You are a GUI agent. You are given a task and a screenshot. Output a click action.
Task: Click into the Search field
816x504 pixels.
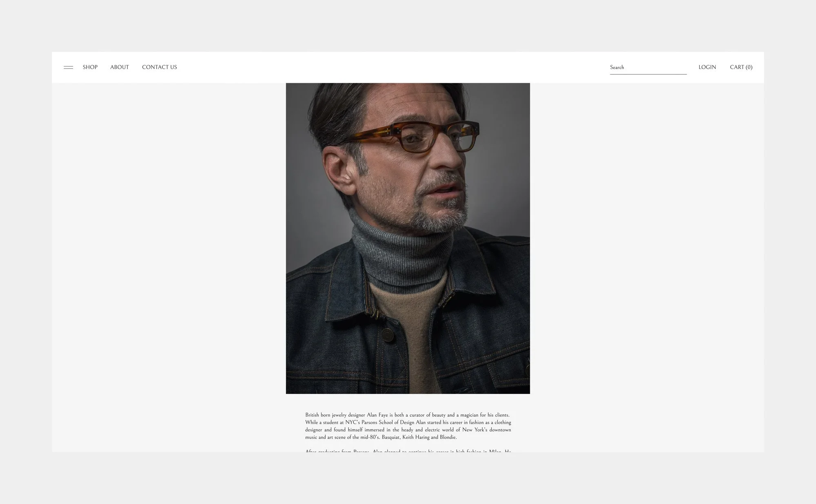pyautogui.click(x=648, y=67)
